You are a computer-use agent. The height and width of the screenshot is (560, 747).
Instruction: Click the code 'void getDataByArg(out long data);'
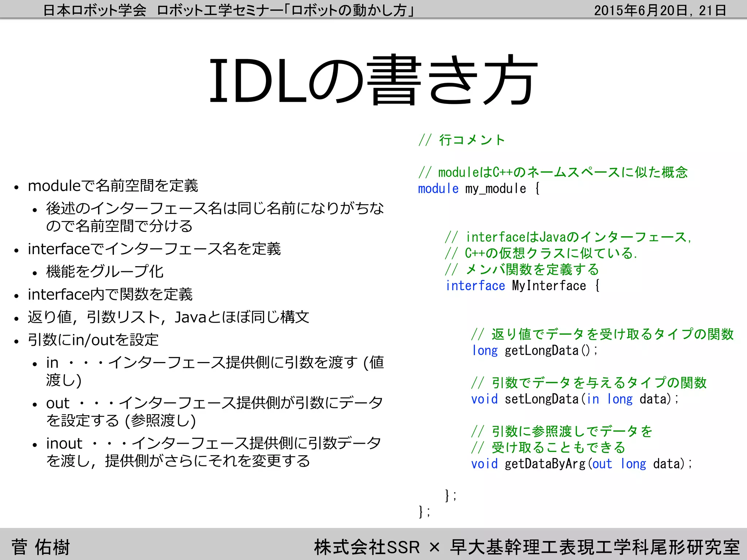pyautogui.click(x=581, y=464)
